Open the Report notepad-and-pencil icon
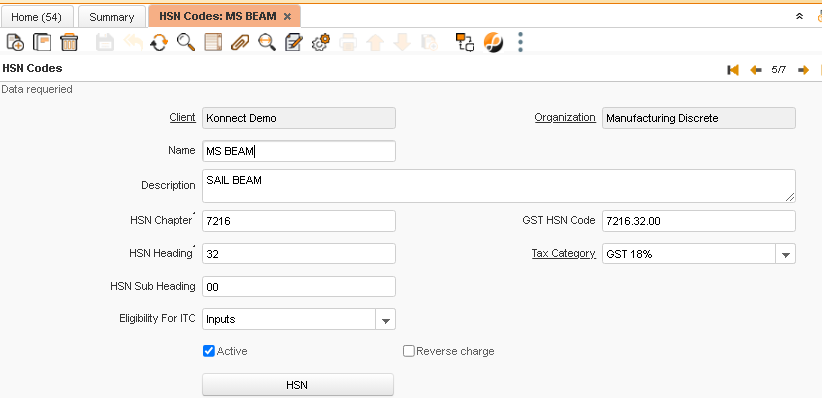822x398 pixels. 294,42
